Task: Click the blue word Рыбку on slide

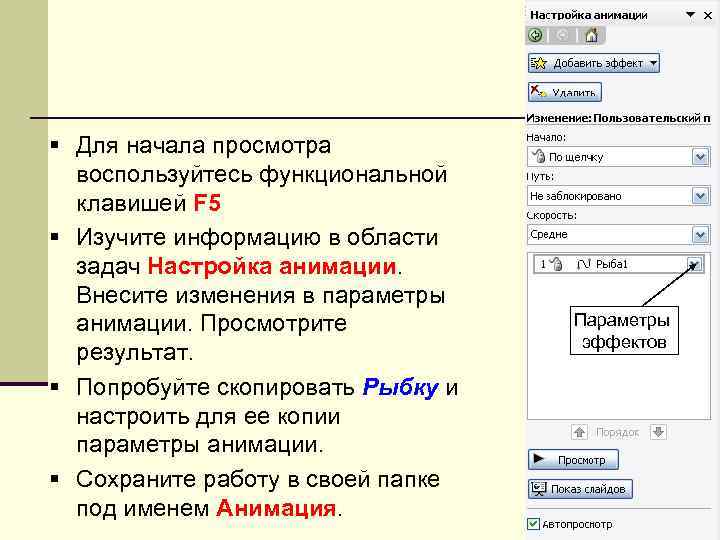Action: point(401,388)
